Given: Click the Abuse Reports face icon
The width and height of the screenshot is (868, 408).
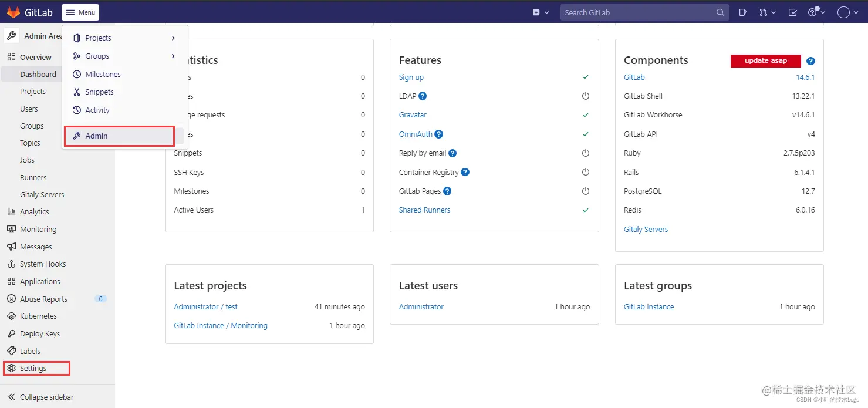Looking at the screenshot, I should tap(11, 299).
